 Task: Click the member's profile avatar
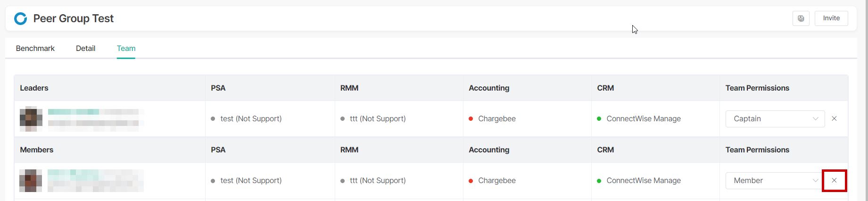[31, 181]
